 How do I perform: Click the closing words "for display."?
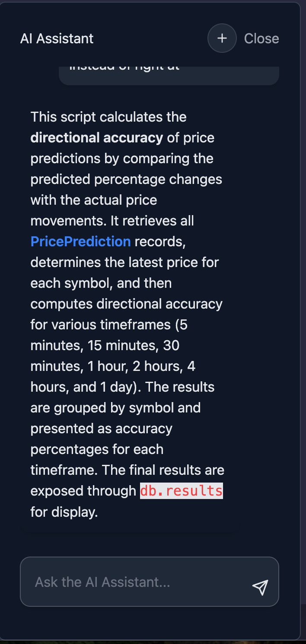click(64, 512)
